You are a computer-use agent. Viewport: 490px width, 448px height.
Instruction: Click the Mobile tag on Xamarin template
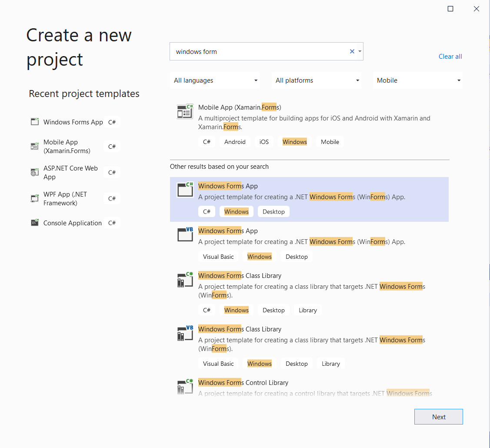[x=330, y=142]
